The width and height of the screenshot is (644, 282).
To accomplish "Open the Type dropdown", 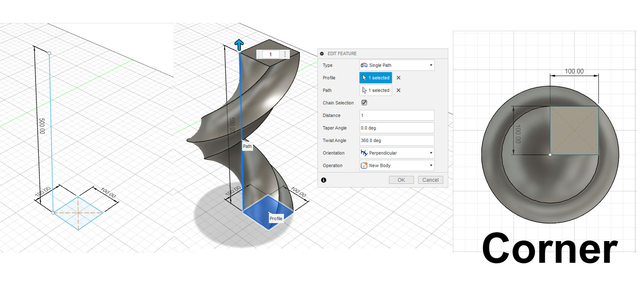I will tap(431, 65).
